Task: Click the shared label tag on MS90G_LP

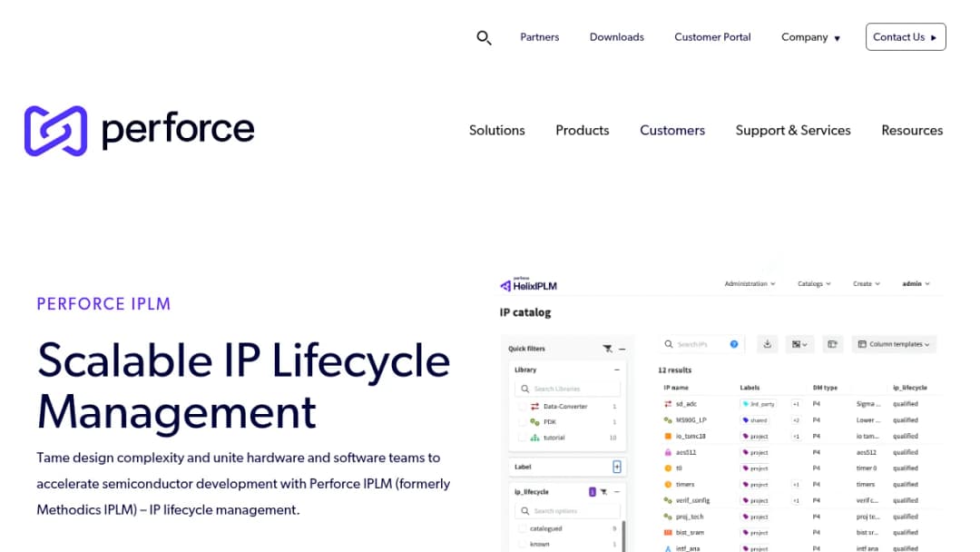Action: [755, 420]
